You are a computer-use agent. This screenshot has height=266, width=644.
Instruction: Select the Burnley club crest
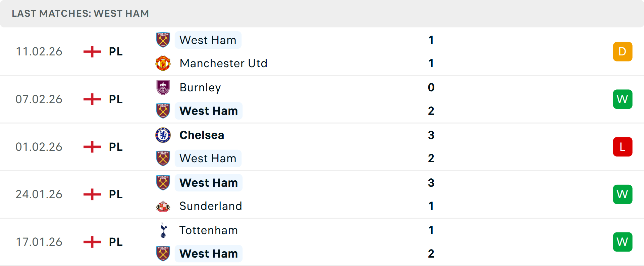163,87
